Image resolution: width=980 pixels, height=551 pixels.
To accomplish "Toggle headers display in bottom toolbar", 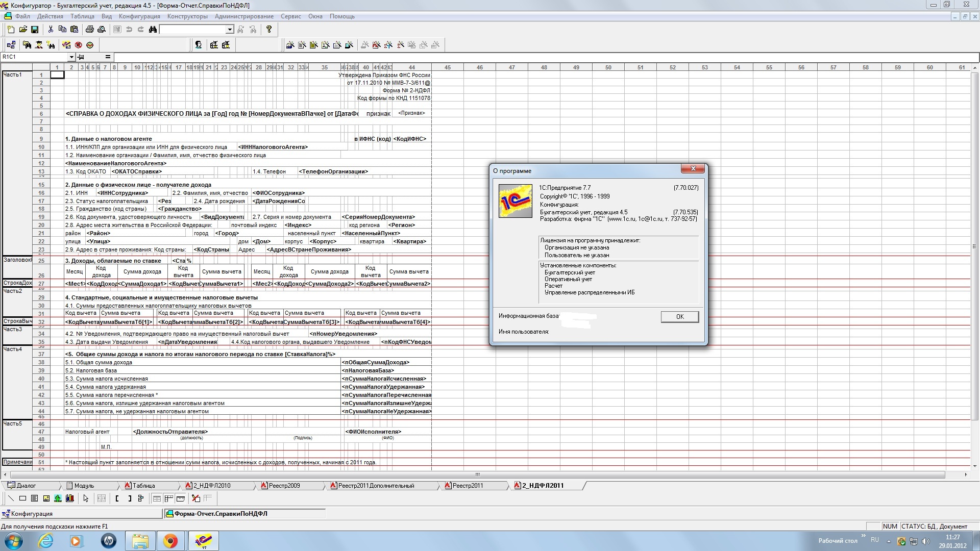I will click(168, 498).
